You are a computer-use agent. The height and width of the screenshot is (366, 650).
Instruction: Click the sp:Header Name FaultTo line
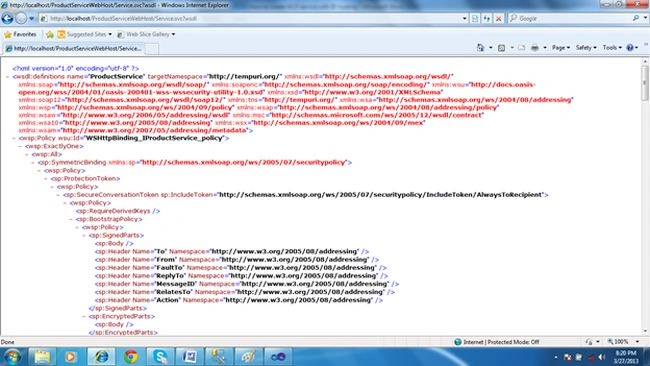click(x=240, y=268)
